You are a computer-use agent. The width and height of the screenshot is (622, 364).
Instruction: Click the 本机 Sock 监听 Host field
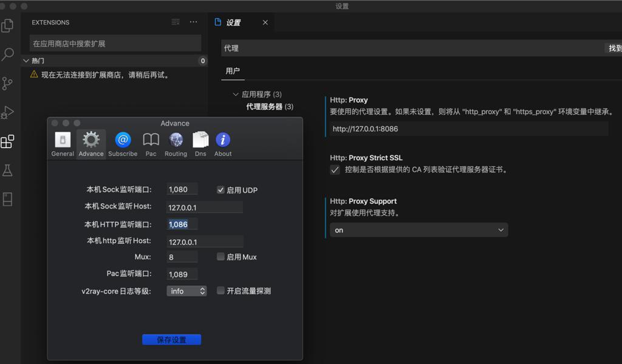205,207
